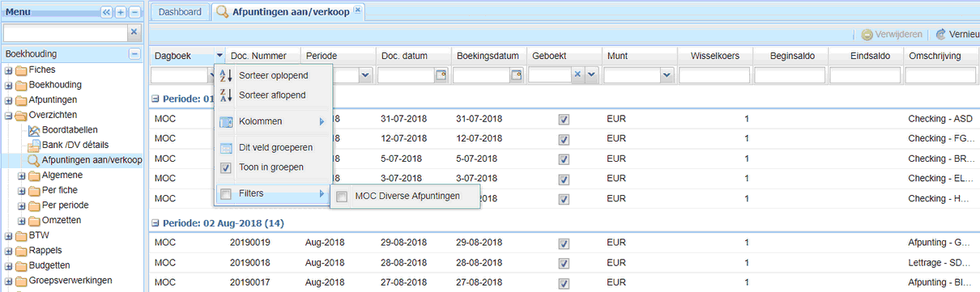Image resolution: width=980 pixels, height=292 pixels.
Task: Clear the menu search box with X
Action: tap(134, 32)
